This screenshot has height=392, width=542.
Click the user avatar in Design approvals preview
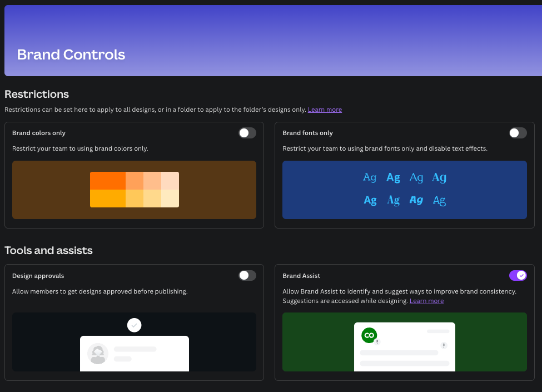(x=98, y=354)
